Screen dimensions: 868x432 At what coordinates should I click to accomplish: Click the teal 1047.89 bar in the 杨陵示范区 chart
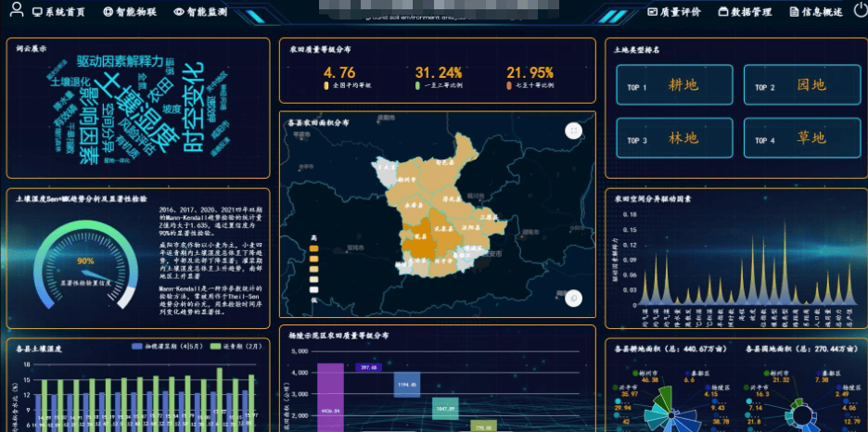[445, 408]
